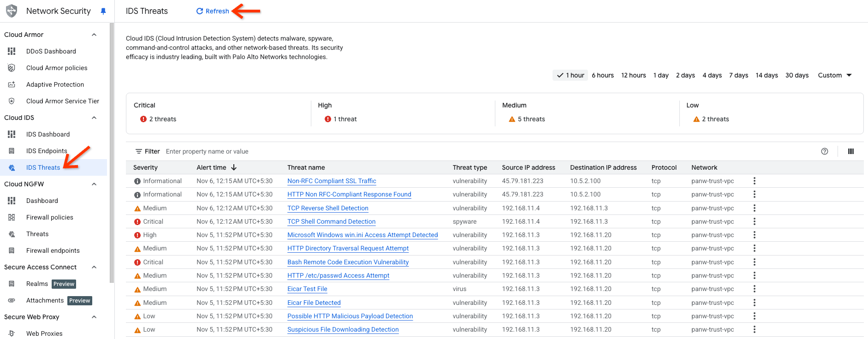868x339 pixels.
Task: Toggle the pin icon beside Network Security
Action: click(103, 11)
